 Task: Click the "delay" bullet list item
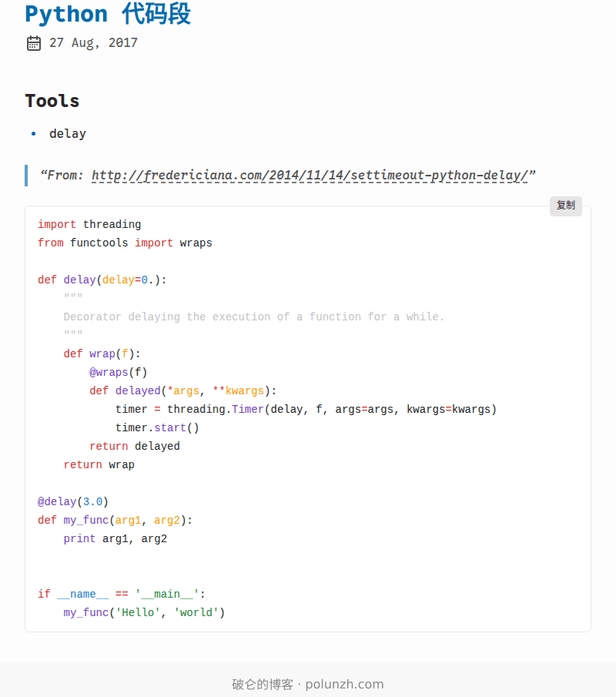[68, 134]
